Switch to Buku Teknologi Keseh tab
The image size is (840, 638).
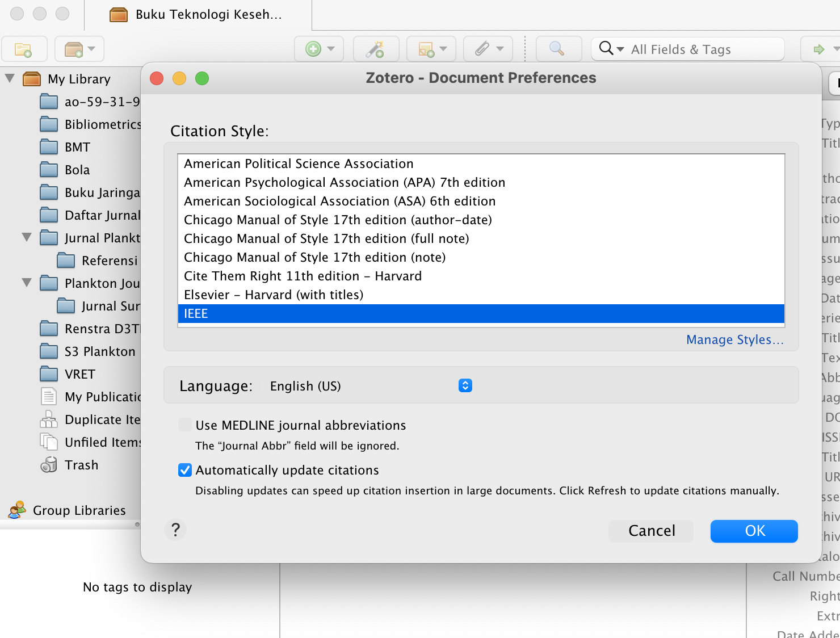[x=198, y=15]
